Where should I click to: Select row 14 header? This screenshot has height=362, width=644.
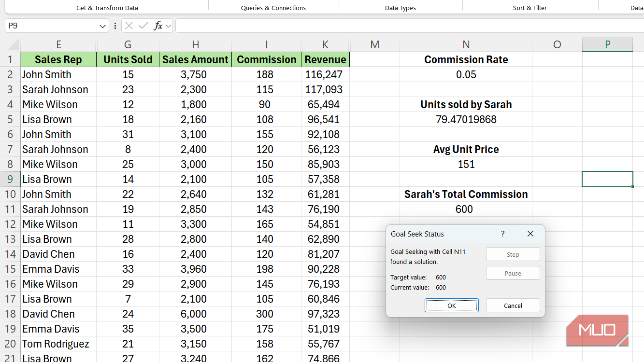pyautogui.click(x=10, y=254)
